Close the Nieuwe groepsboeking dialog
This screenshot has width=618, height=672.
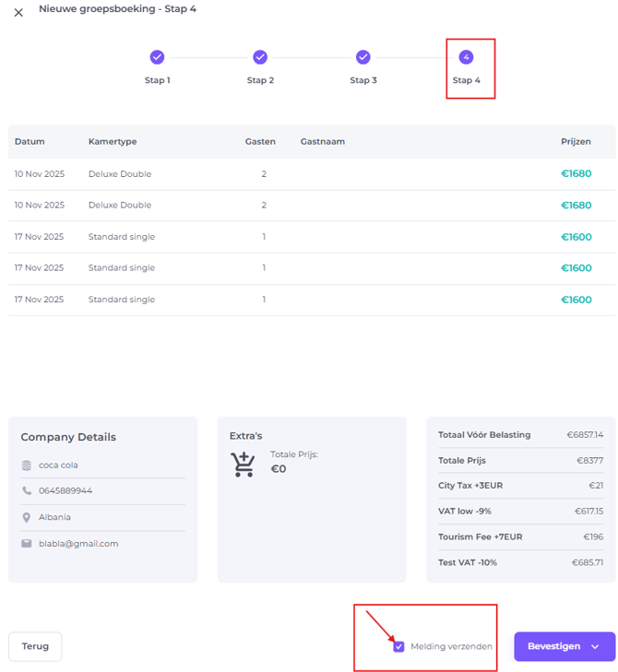(x=18, y=13)
